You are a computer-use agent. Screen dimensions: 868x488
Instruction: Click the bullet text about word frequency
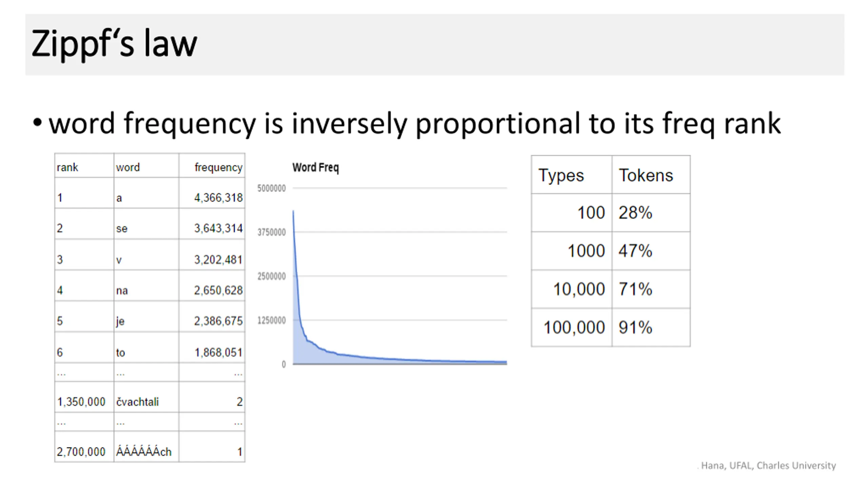[x=414, y=124]
